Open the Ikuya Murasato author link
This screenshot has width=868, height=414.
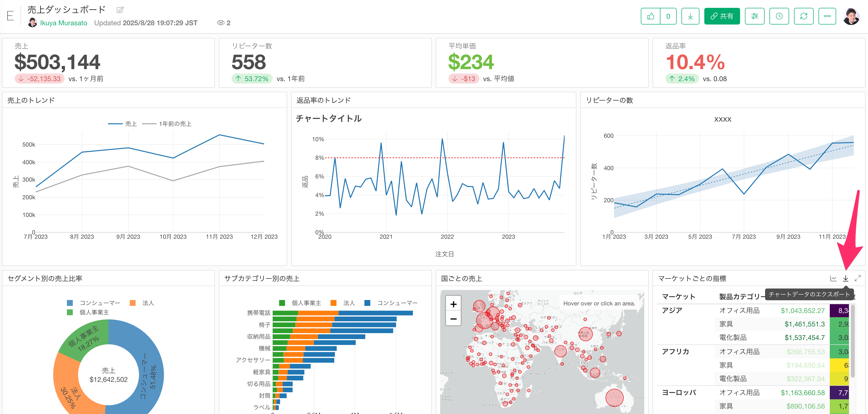click(x=63, y=23)
